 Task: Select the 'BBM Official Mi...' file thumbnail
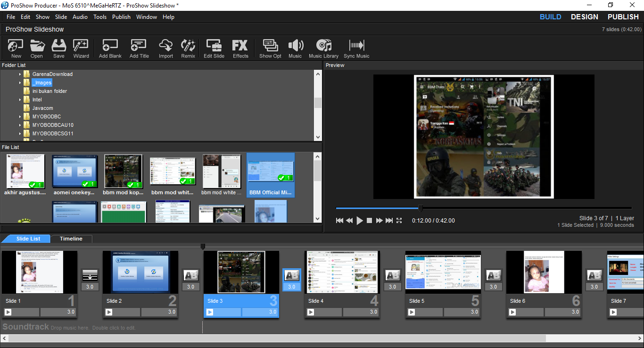(x=271, y=174)
